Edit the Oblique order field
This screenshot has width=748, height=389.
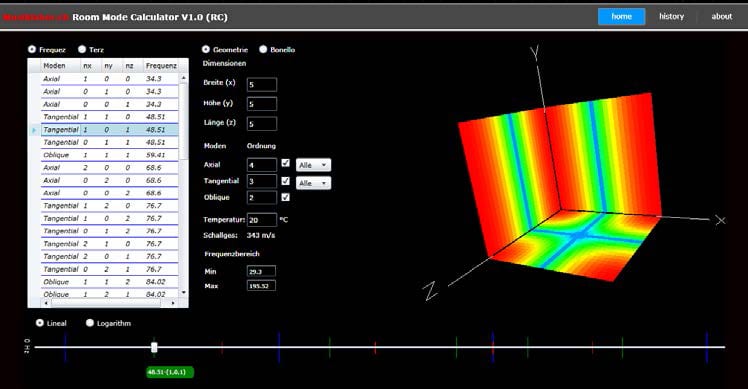(262, 198)
